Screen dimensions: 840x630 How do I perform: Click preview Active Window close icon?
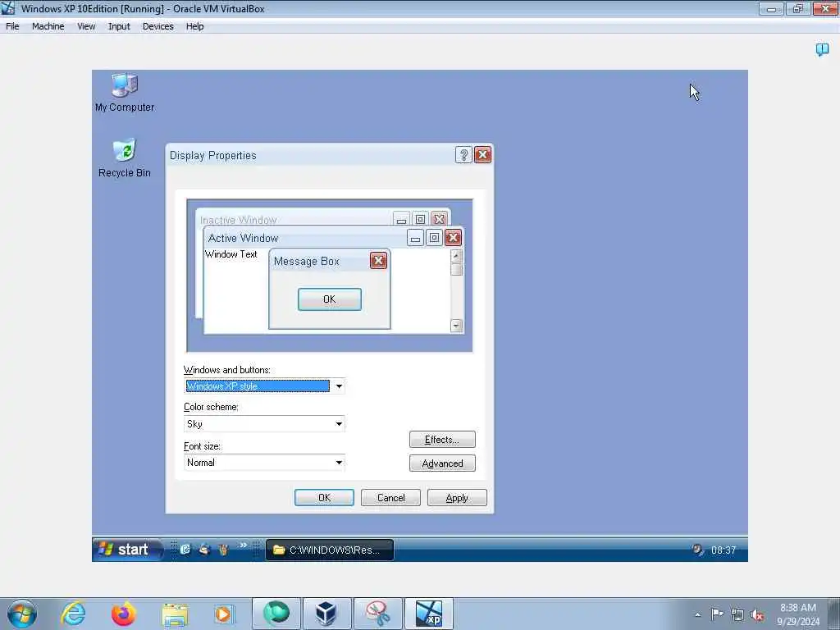[453, 237]
